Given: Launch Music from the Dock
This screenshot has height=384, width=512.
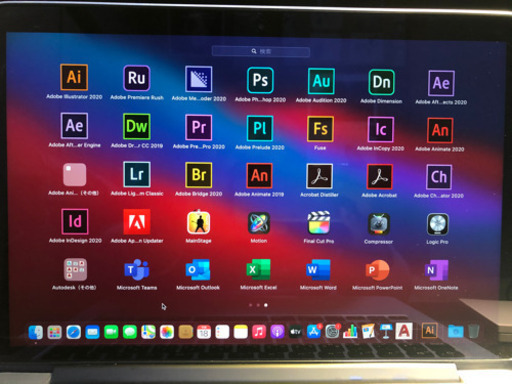Looking at the screenshot, I should (259, 332).
